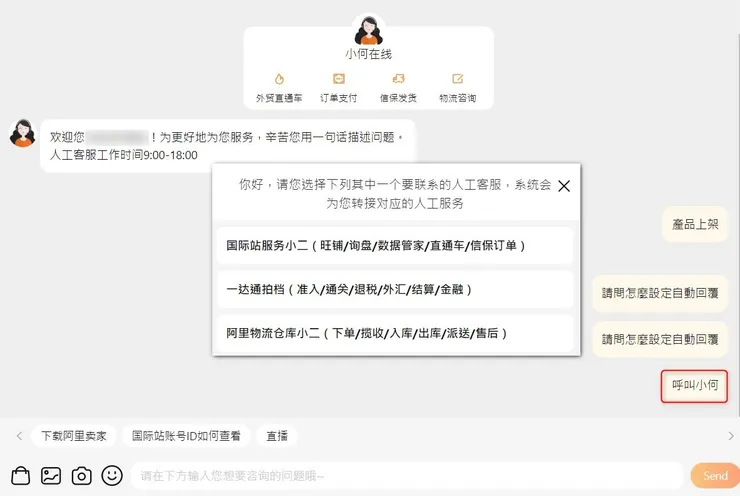Screen dimensions: 740x496
Task: Open the 外贸直通车 shortcut icon
Action: (279, 79)
